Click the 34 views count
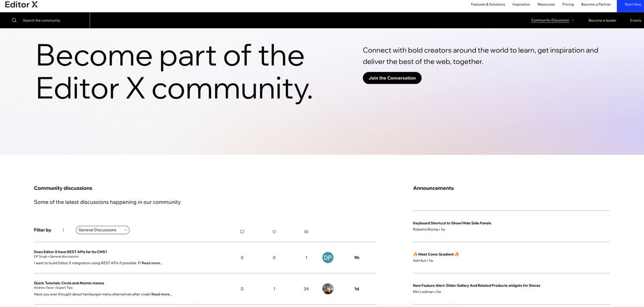Image resolution: width=644 pixels, height=307 pixels. (x=306, y=289)
